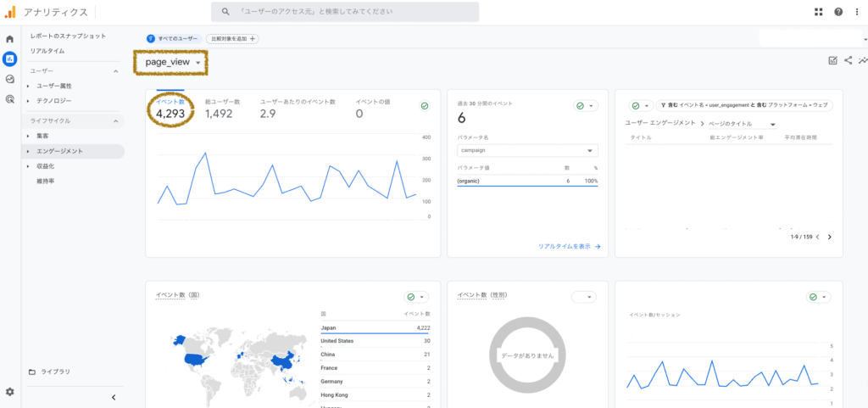Click the Analytics logo

pyautogui.click(x=10, y=12)
